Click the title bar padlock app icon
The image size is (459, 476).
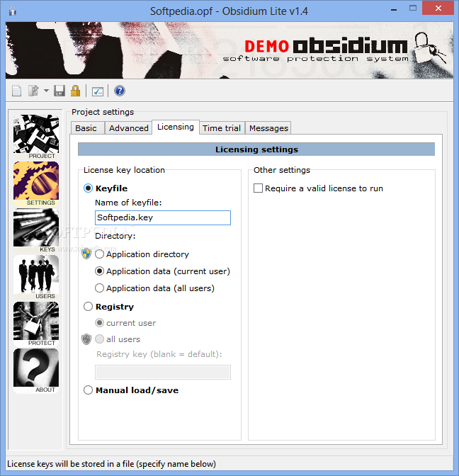tap(13, 11)
